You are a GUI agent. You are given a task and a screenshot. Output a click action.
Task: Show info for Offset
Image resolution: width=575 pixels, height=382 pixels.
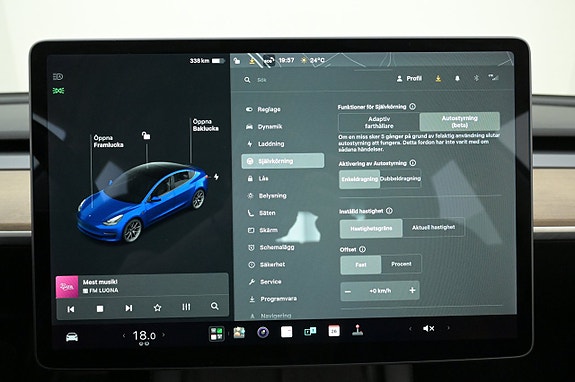(x=362, y=249)
